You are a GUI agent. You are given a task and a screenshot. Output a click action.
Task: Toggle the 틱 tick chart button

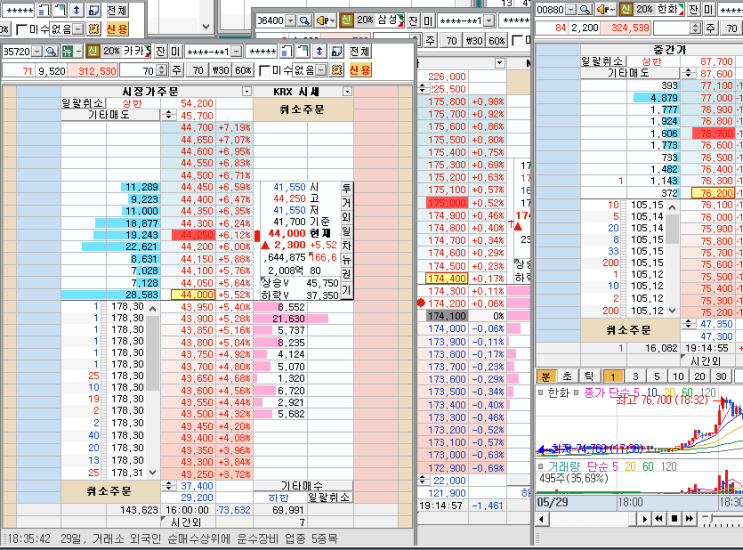click(x=588, y=376)
